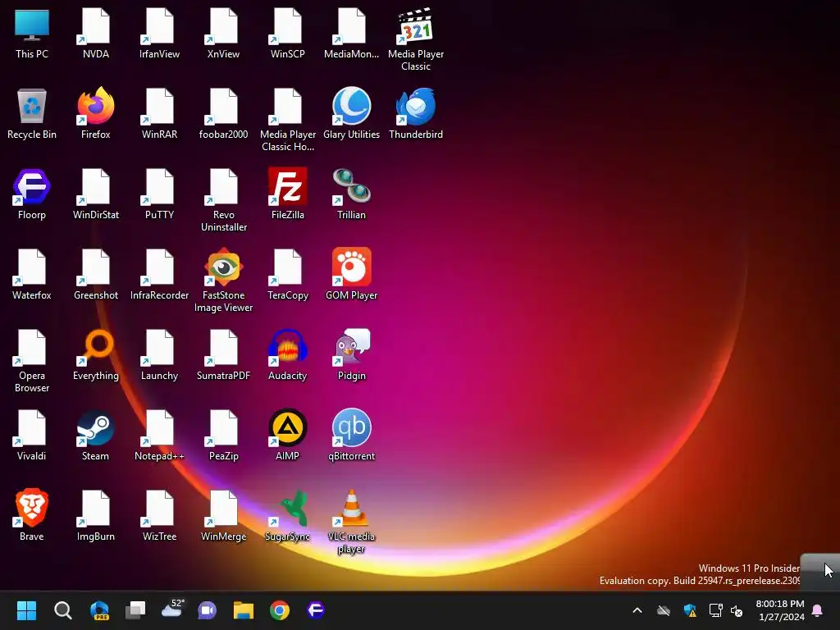Screen dimensions: 840x630
Task: Select the Revo Uninstaller shortcut
Action: tap(223, 200)
